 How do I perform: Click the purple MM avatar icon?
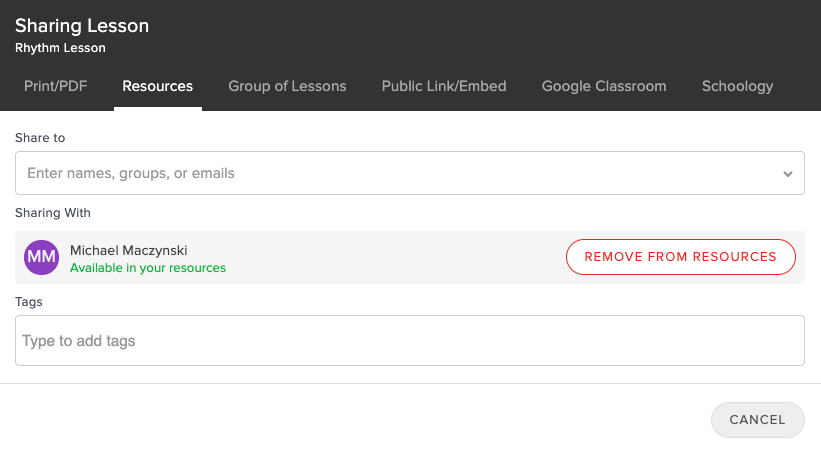click(x=41, y=257)
